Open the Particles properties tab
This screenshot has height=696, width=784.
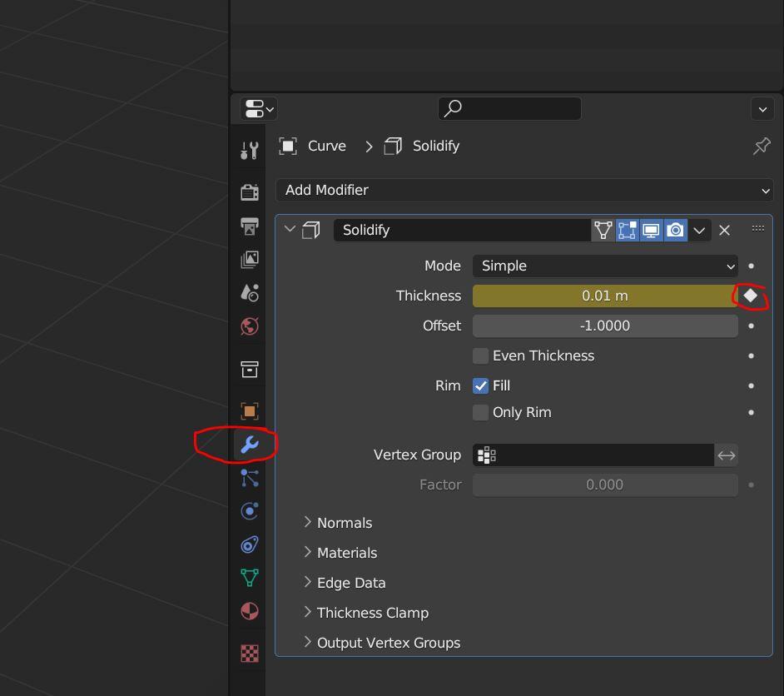[x=249, y=478]
